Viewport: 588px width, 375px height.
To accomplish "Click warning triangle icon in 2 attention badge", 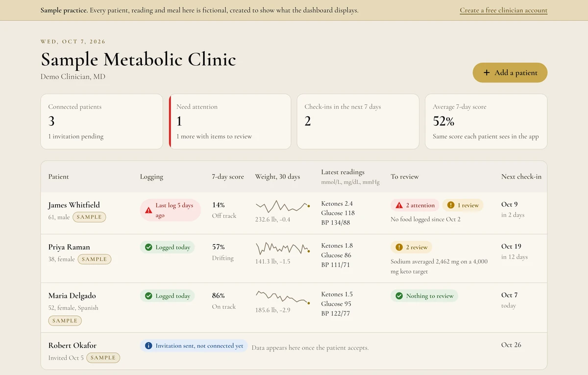I will pos(399,205).
